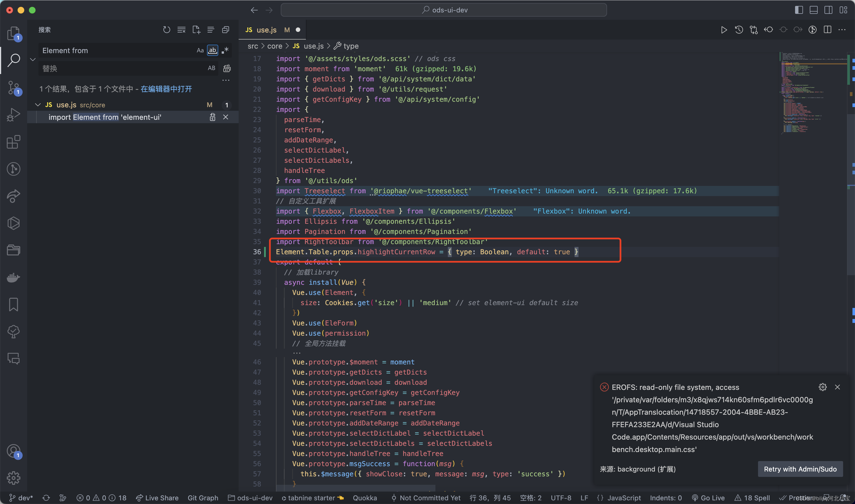Open search results in editor link
This screenshot has width=855, height=504.
tap(166, 89)
